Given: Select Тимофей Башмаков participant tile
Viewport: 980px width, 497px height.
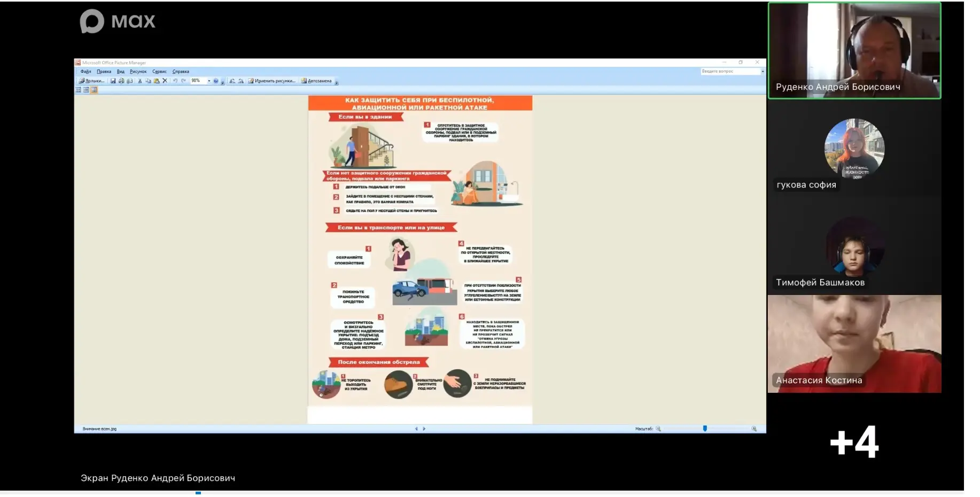Looking at the screenshot, I should pos(854,246).
